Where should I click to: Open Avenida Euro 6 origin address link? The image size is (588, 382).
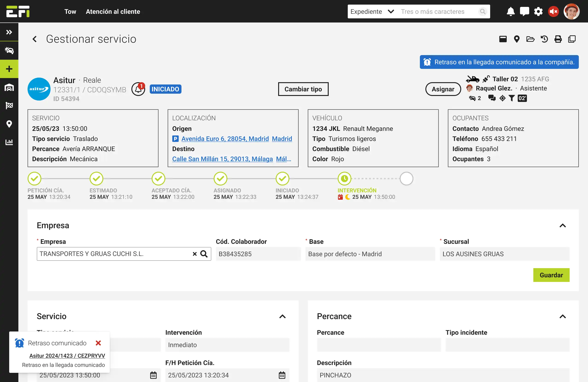tap(225, 139)
